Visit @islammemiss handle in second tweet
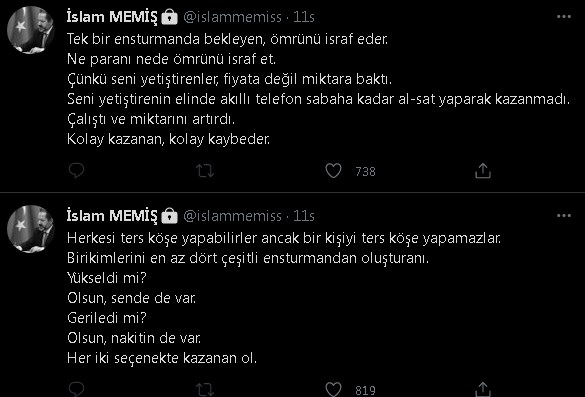Screen dimensions: 585x397 click(232, 216)
